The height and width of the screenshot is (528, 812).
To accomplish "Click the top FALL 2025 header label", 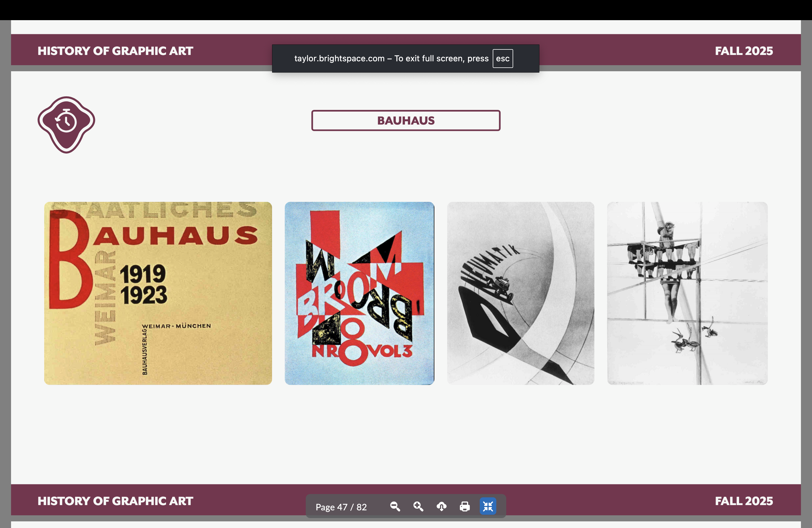I will click(x=744, y=51).
